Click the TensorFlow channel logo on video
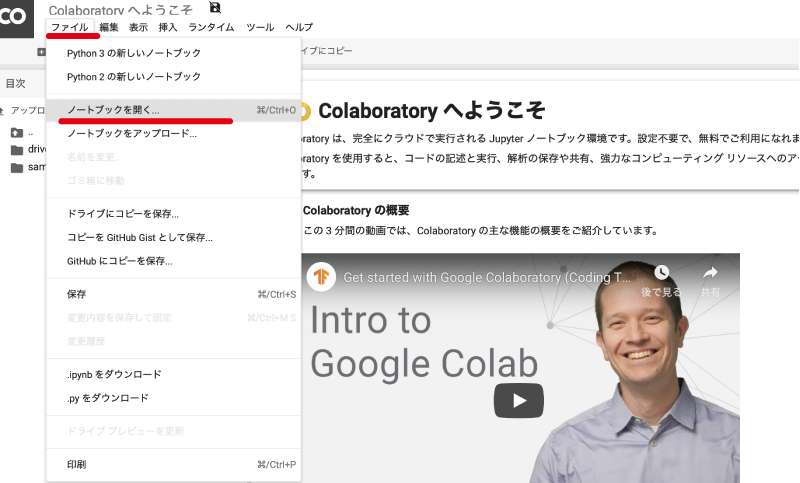This screenshot has width=800, height=483. pos(321,276)
